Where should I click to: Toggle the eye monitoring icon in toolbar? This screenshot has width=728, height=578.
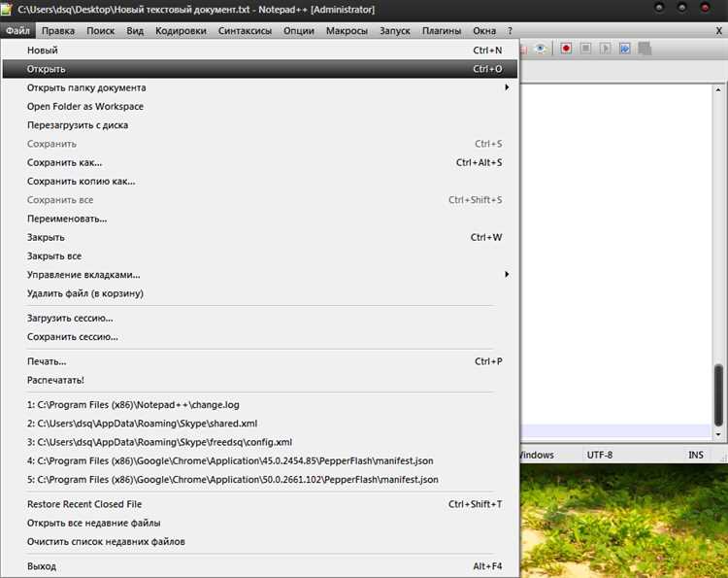coord(540,49)
